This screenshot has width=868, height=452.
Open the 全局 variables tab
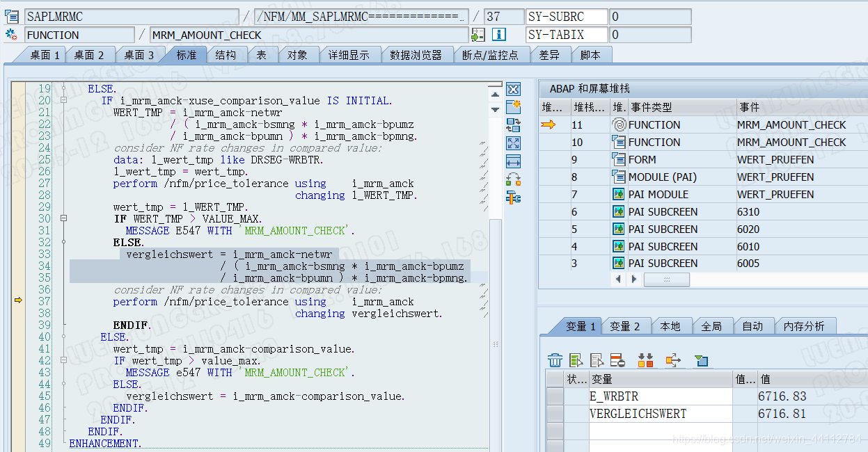click(x=711, y=326)
